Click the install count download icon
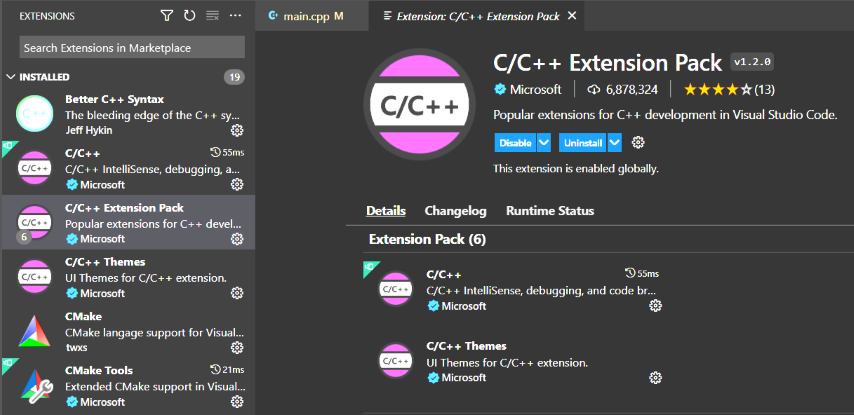The width and height of the screenshot is (854, 415). tap(594, 90)
